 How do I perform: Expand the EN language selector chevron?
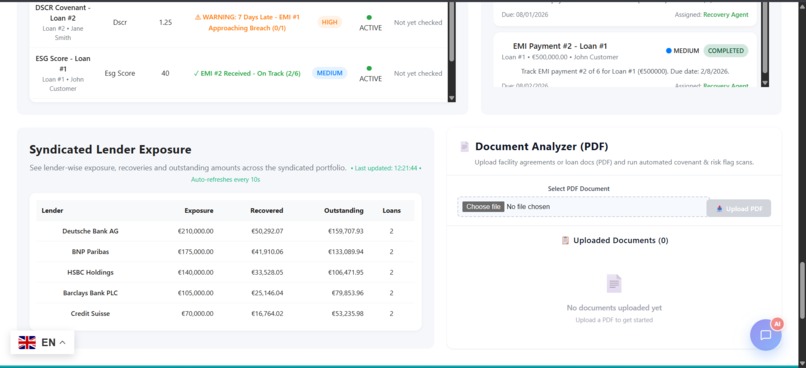63,342
